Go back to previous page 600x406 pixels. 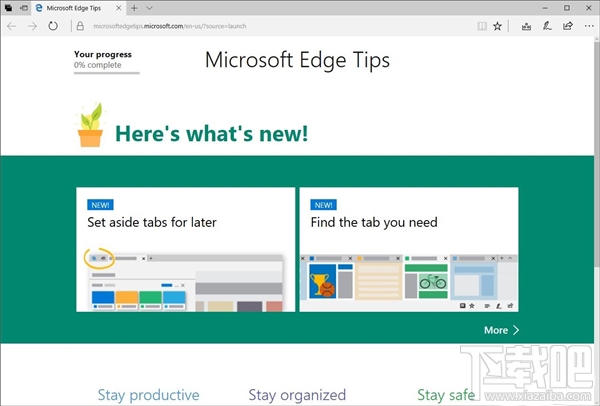[11, 26]
